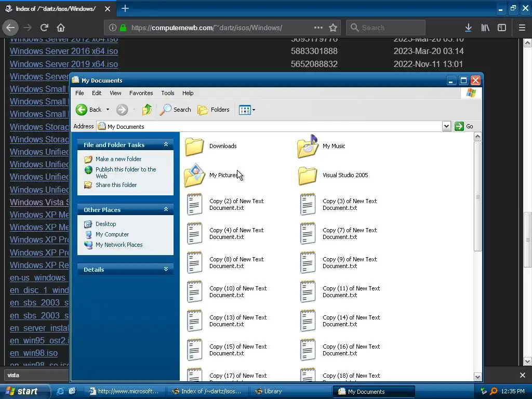The width and height of the screenshot is (532, 399).
Task: Select Copy (14) of New Text Document.txt icon
Action: [x=308, y=321]
